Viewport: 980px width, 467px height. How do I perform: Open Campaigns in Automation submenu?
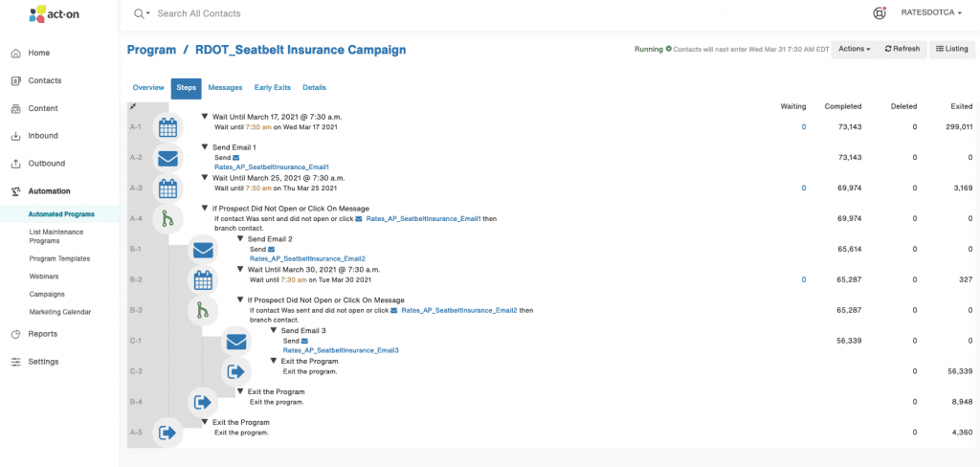point(47,294)
